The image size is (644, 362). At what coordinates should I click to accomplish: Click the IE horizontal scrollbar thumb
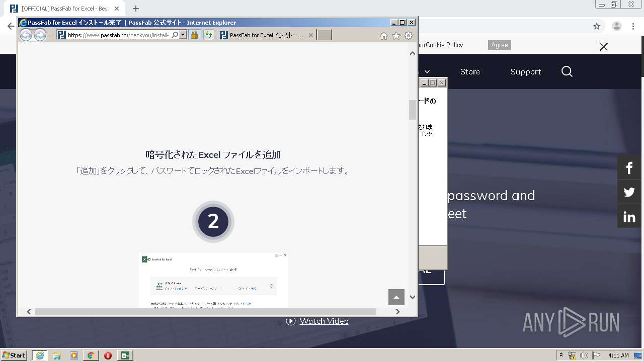click(205, 312)
